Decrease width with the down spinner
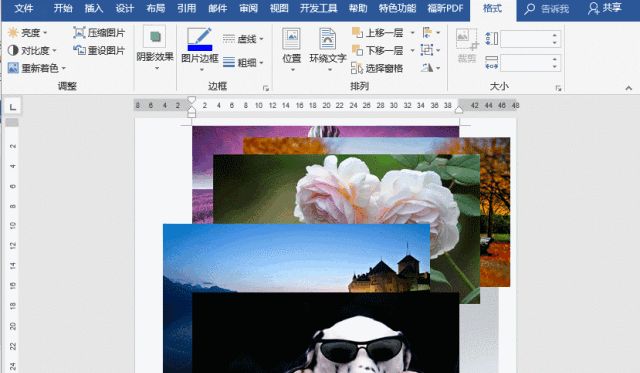 pos(555,67)
